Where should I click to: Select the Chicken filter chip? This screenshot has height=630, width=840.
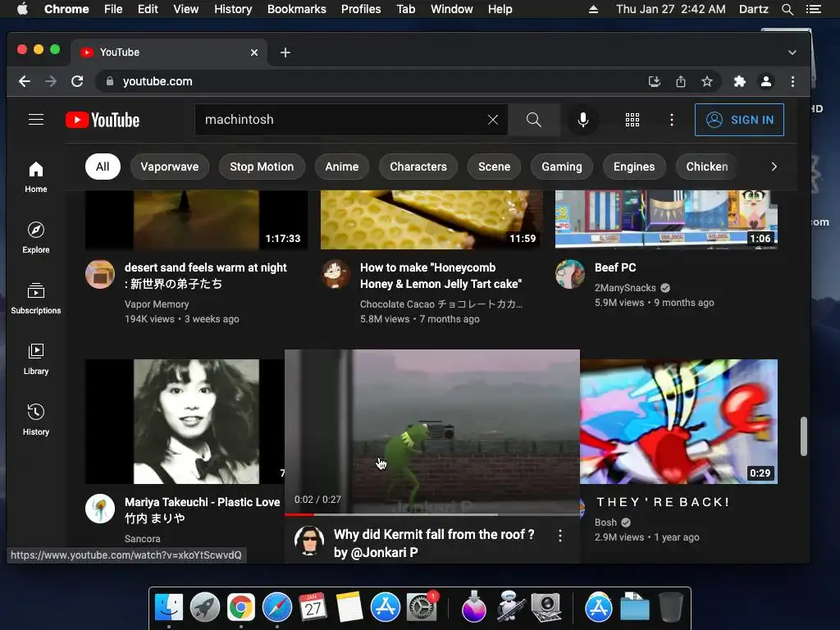706,167
